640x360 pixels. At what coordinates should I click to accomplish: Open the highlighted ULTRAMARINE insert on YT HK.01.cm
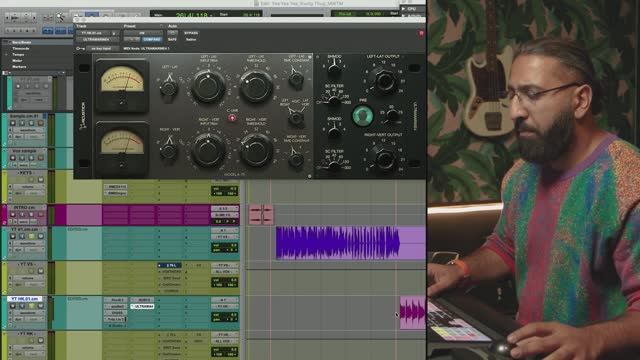pyautogui.click(x=142, y=306)
